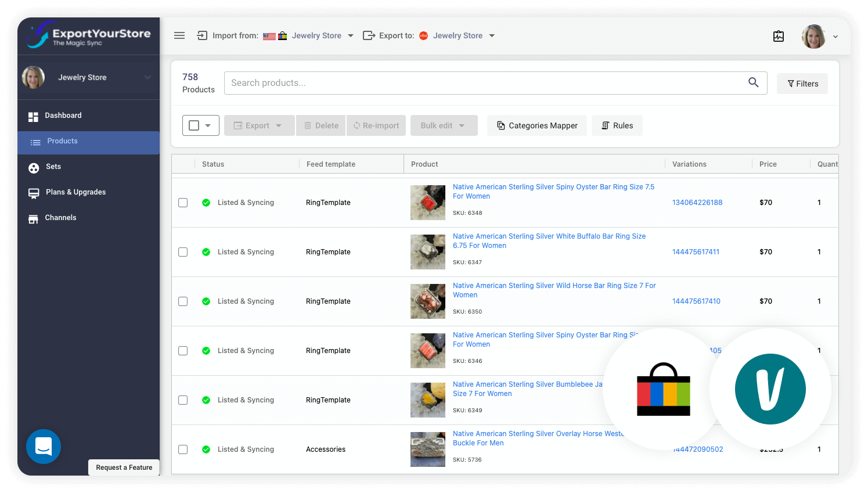Open the activity report icon in header
Screen dimensions: 868x493
click(779, 36)
